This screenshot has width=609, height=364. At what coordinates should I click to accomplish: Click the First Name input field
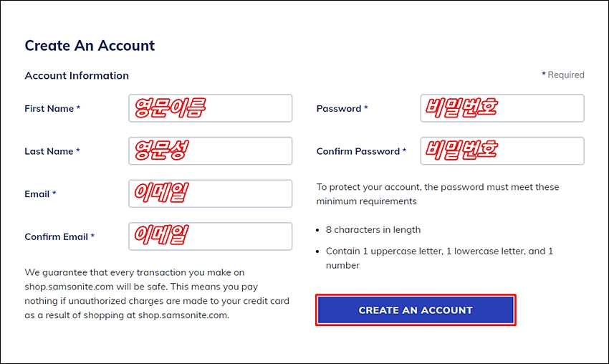(x=210, y=108)
